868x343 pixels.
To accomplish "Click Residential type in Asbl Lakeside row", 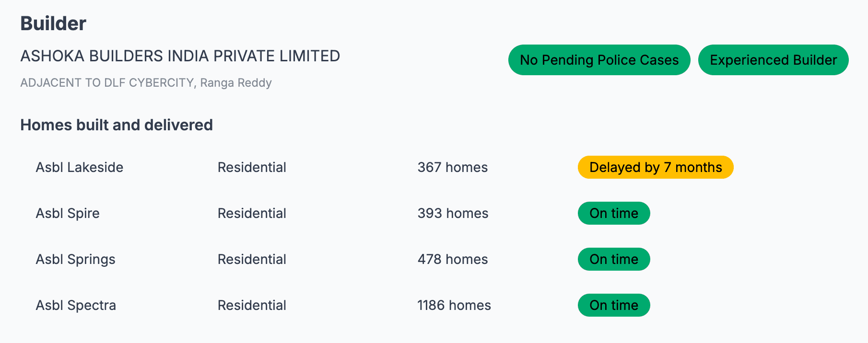I will pos(252,167).
